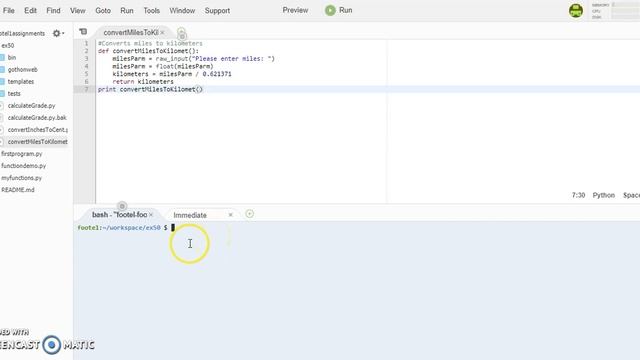Open the File menu
The image size is (640, 360).
[9, 11]
